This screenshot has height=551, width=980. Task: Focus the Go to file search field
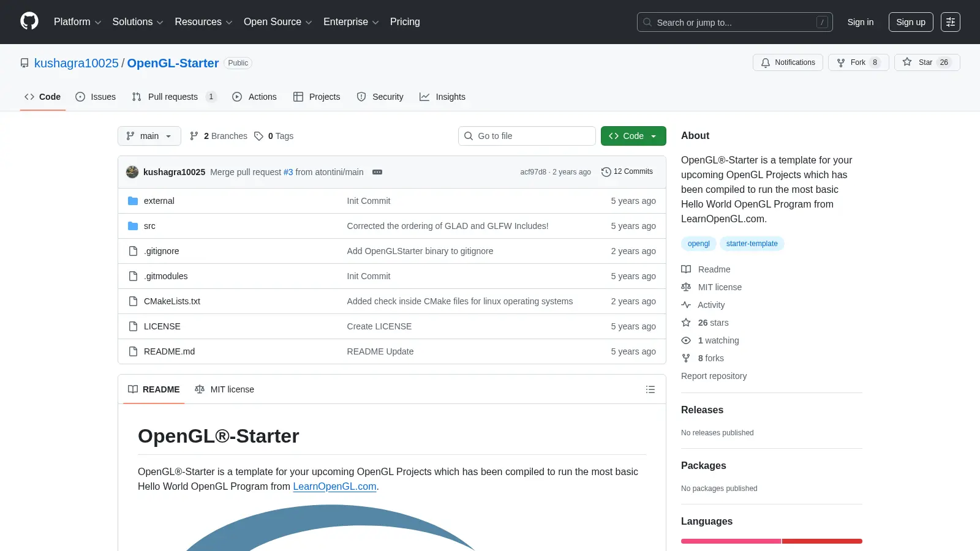click(x=527, y=136)
